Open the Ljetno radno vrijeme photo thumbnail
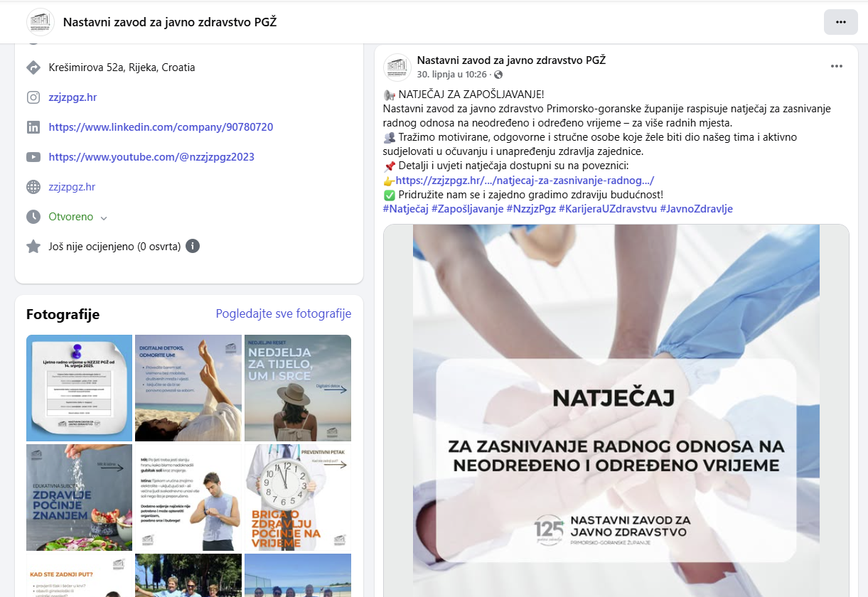This screenshot has height=597, width=868. (x=79, y=388)
